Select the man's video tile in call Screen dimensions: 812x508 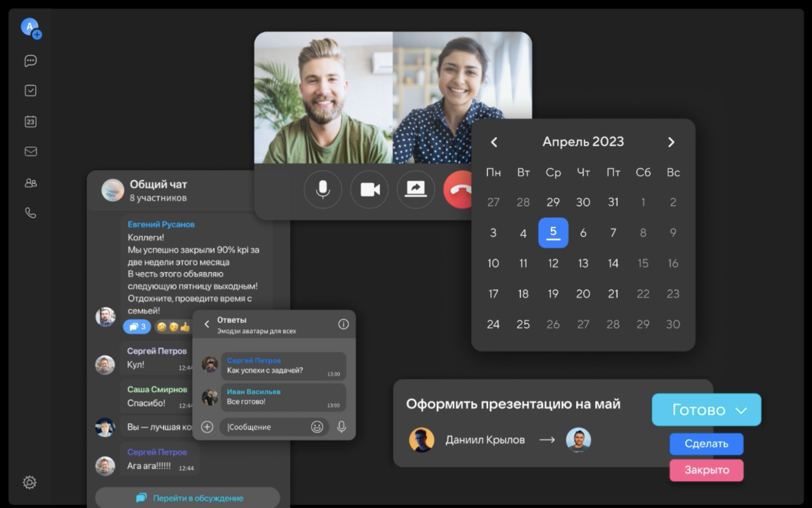[323, 98]
